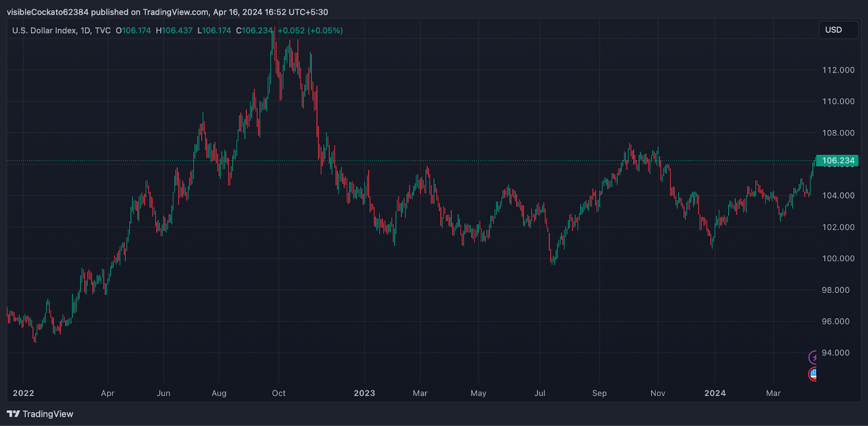Click the 110.000 price axis label
Screen dimensions: 868x426
click(838, 101)
